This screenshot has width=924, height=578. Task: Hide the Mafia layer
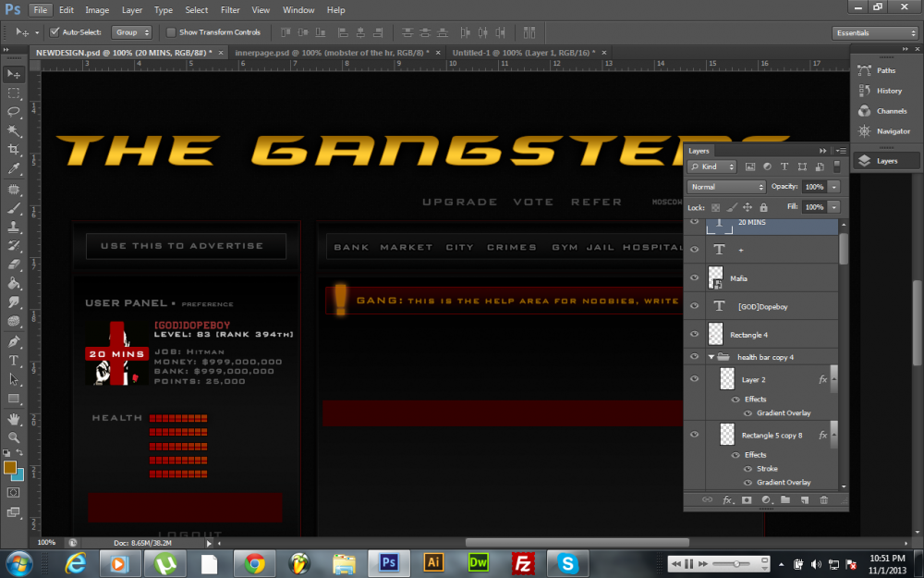pos(695,277)
